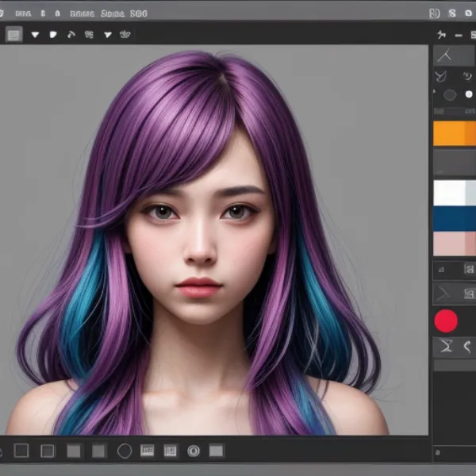Click the swirly numeral-like icon in the top toolbar
Screen dimensions: 476x476
coord(89,35)
